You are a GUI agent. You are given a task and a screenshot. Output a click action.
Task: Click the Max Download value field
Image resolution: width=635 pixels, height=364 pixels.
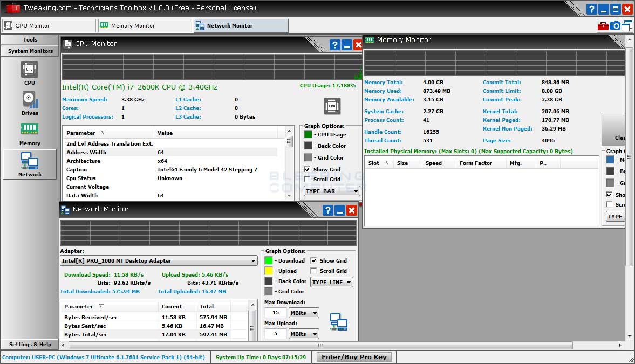coord(275,313)
